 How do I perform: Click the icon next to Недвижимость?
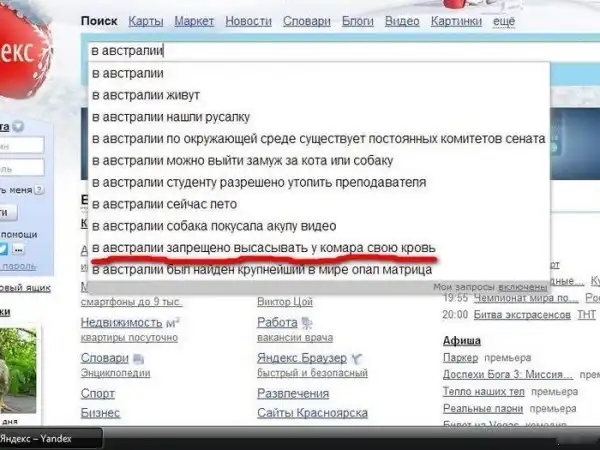point(172,322)
